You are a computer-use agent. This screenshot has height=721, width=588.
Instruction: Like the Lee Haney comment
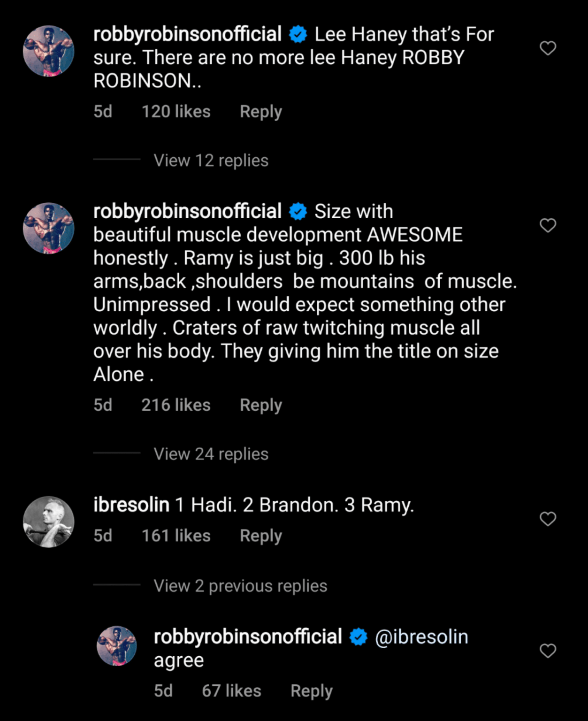548,48
